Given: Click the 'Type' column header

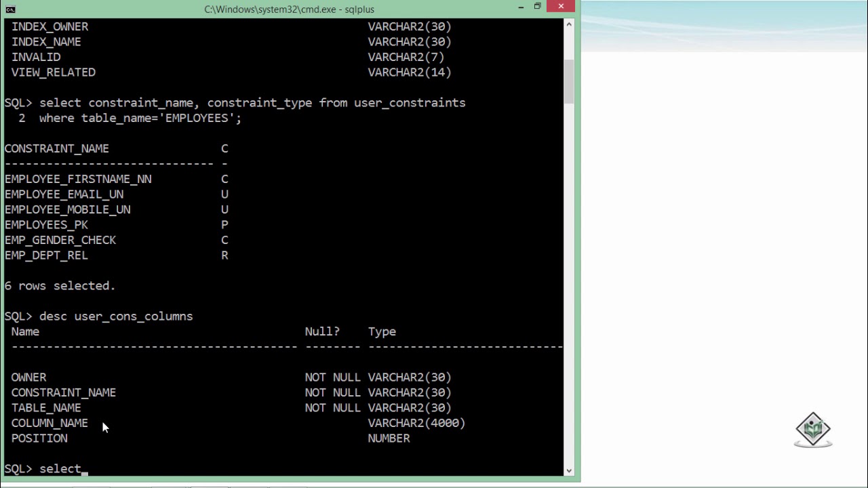Looking at the screenshot, I should 382,331.
